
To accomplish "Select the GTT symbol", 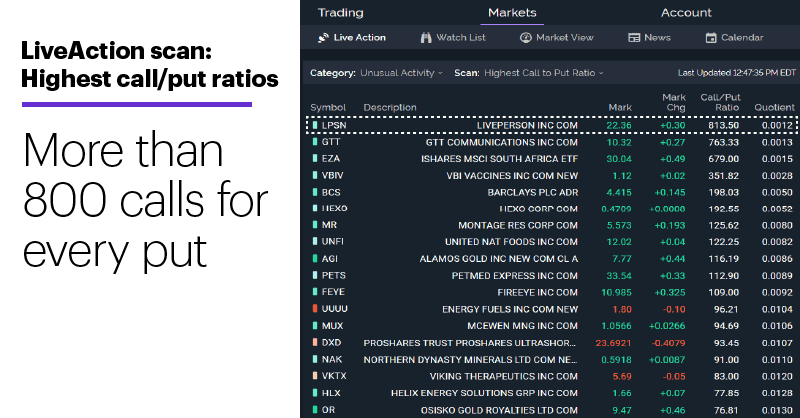I will click(x=331, y=142).
